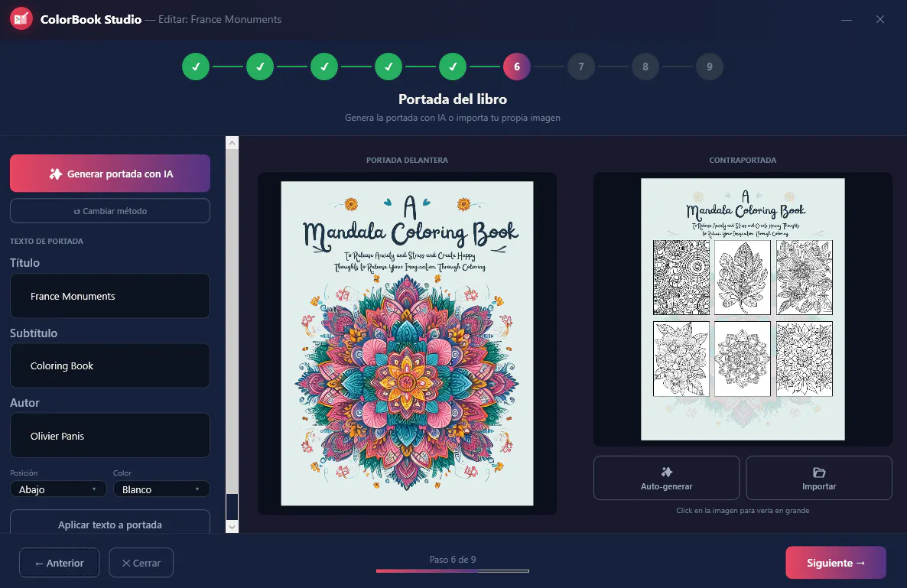Click the sparkle icon on Generar portada

(x=56, y=174)
